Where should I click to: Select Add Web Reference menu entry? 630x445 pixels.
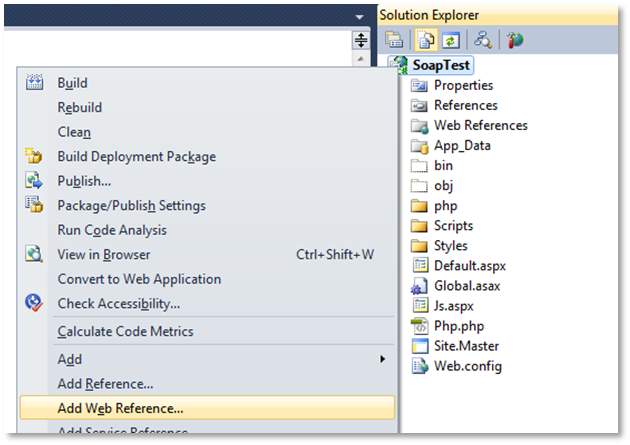(120, 408)
